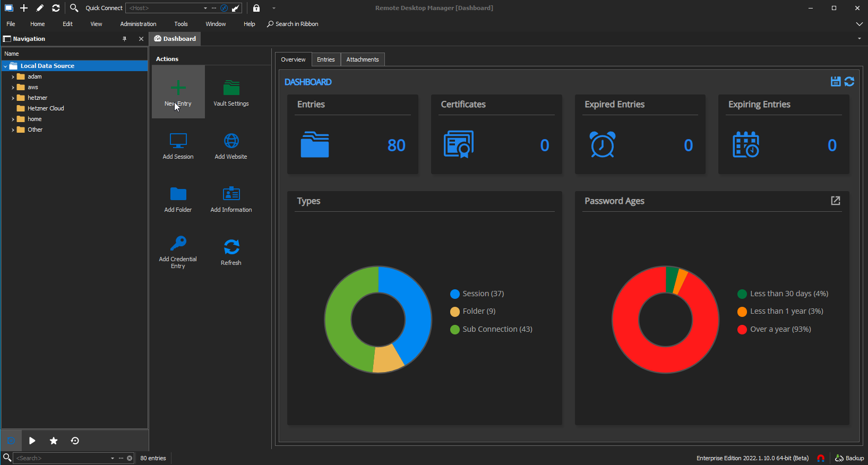Click the Add Website globe icon
The image size is (868, 465).
coord(231,141)
